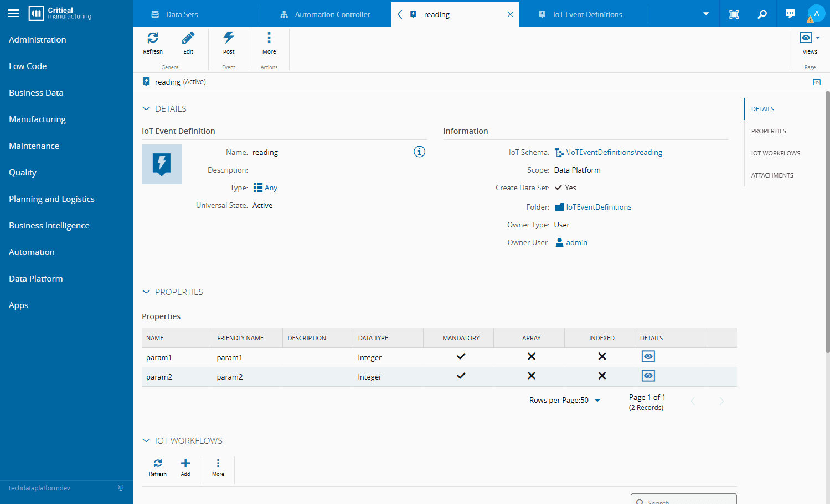The height and width of the screenshot is (504, 830).
Task: Open the IoTEventDefinitions folder link
Action: (x=598, y=207)
